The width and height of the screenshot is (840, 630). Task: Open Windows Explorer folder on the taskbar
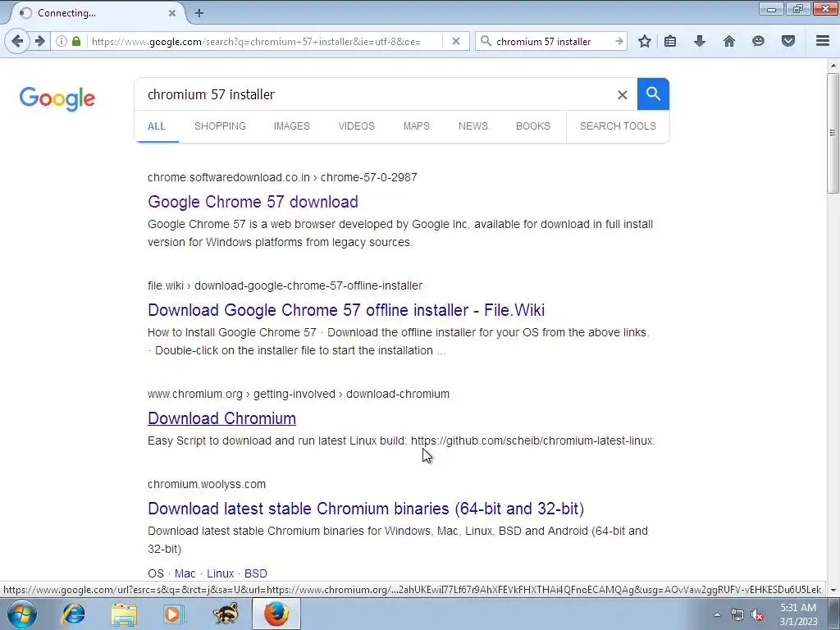[x=124, y=614]
